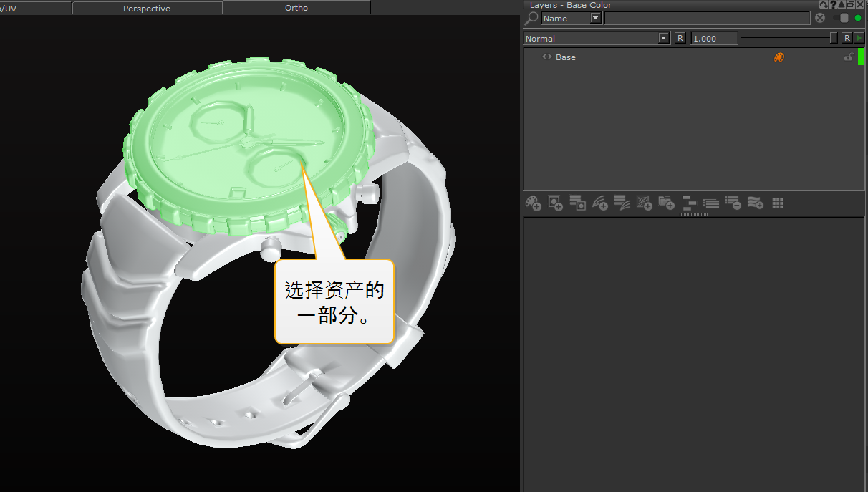The width and height of the screenshot is (868, 492).
Task: Click the layer opacity slider handle
Action: coord(834,38)
